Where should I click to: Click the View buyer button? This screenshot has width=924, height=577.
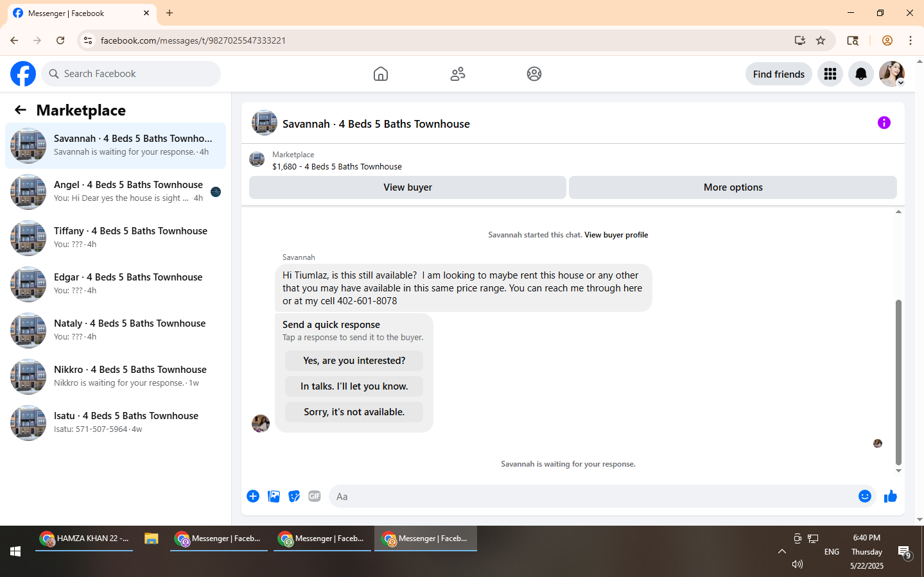click(408, 187)
